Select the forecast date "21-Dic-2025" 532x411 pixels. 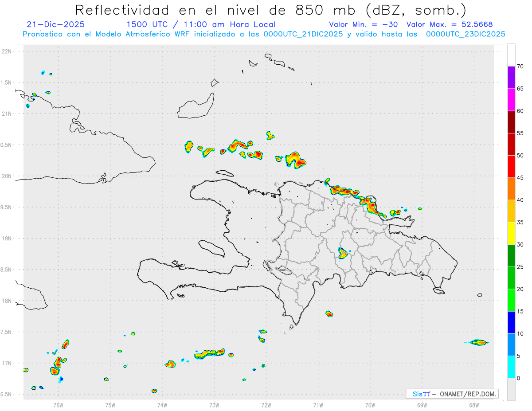56,24
